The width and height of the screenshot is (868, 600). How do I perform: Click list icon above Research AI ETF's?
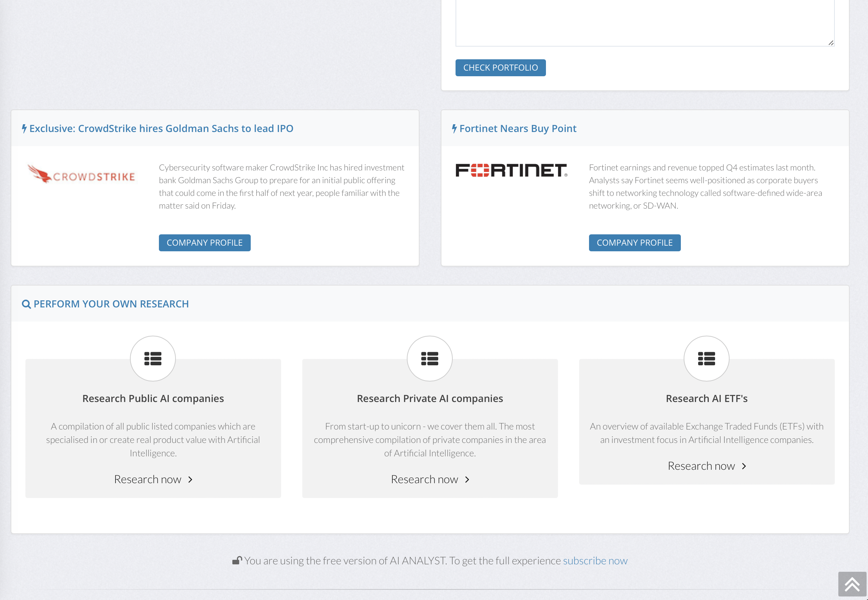point(706,359)
